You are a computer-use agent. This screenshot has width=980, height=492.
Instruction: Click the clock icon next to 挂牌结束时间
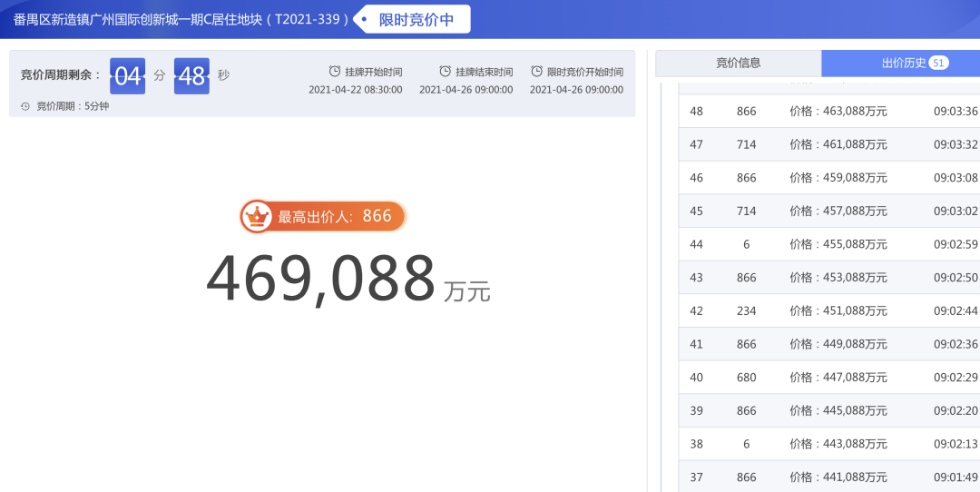[x=445, y=72]
